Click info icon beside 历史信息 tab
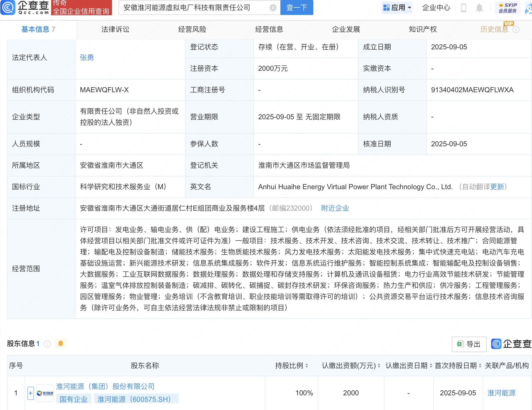The height and width of the screenshot is (410, 532). point(516,30)
